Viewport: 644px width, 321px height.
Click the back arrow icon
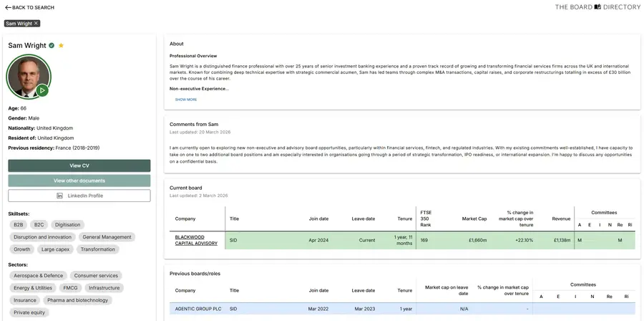pyautogui.click(x=8, y=7)
